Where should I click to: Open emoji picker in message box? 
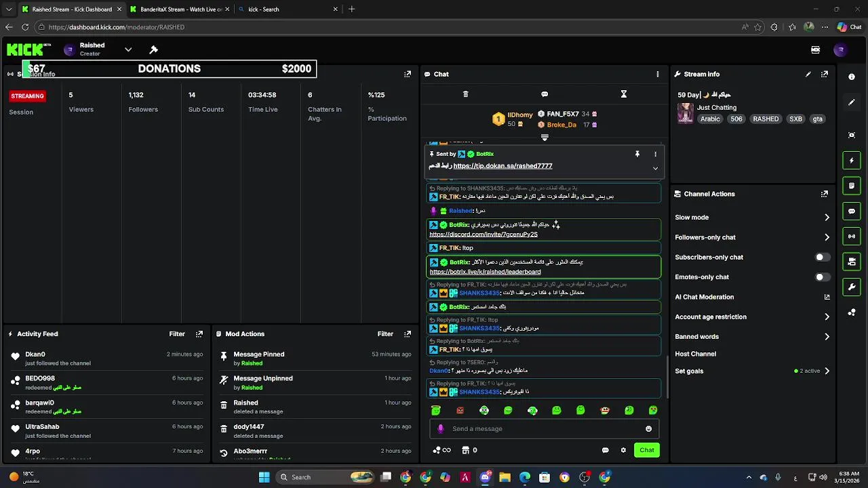(648, 428)
